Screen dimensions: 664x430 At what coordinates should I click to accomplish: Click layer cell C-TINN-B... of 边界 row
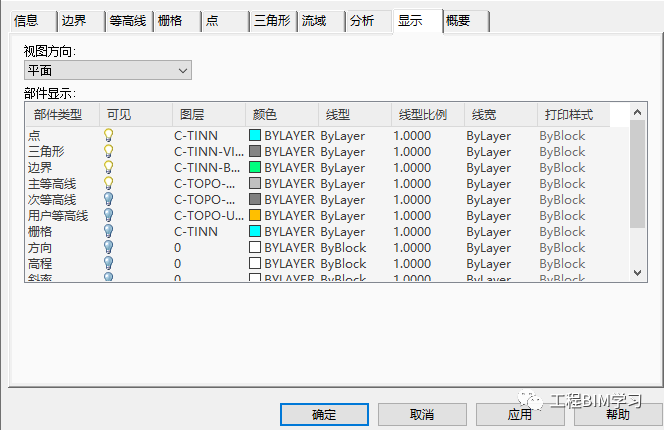[x=207, y=168]
